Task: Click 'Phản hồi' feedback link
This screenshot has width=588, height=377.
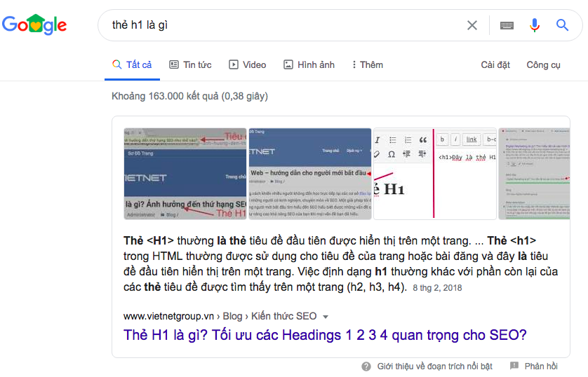Action: (541, 366)
